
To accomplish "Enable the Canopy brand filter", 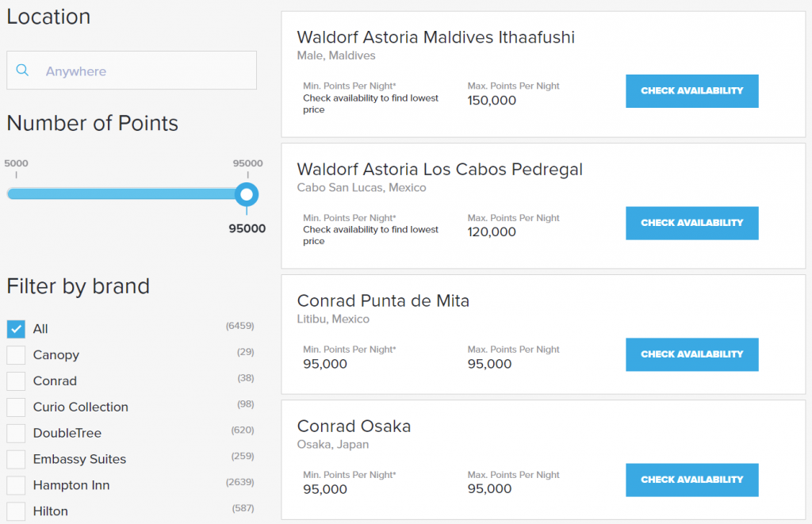I will [x=15, y=354].
